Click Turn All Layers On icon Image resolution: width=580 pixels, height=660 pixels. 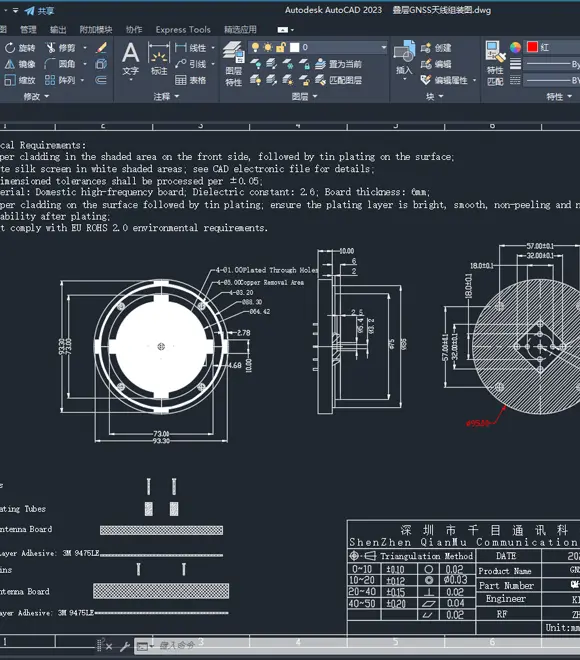pyautogui.click(x=255, y=80)
